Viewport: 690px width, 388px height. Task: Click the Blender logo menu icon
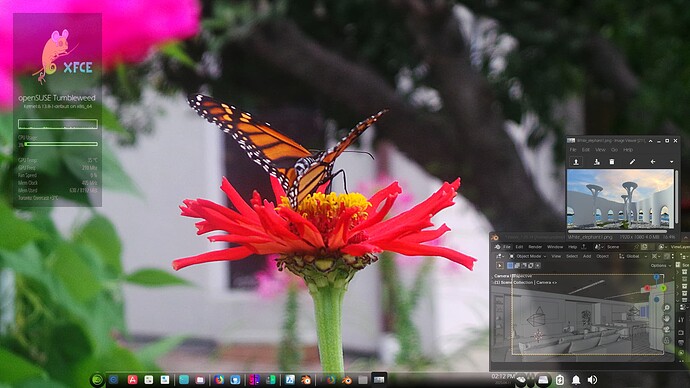pos(498,247)
